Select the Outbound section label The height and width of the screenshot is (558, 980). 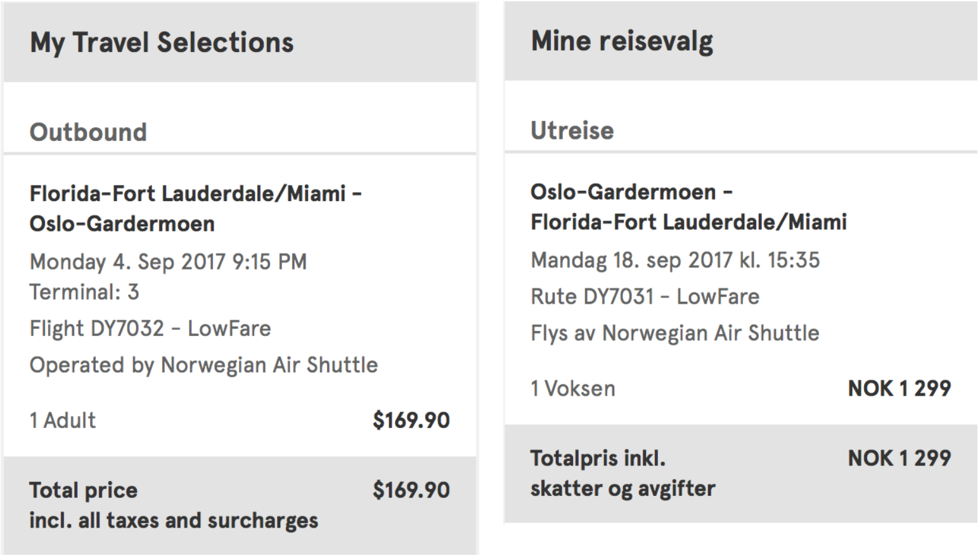tap(88, 132)
